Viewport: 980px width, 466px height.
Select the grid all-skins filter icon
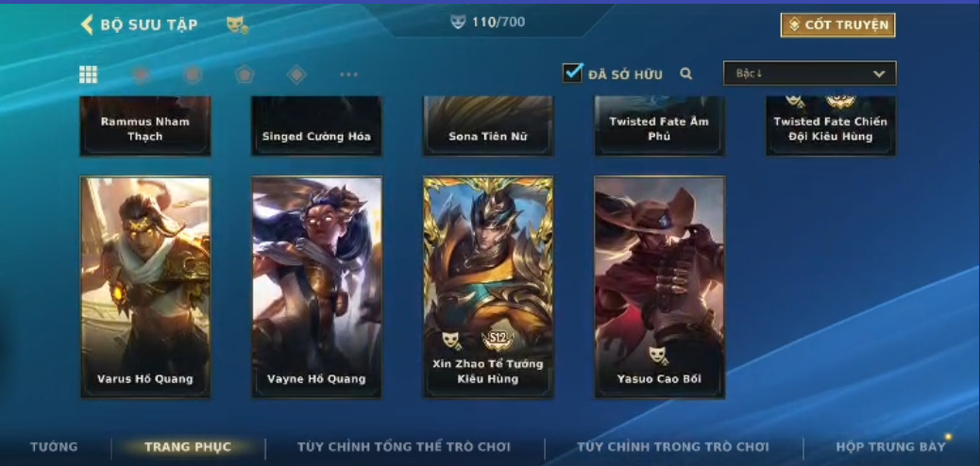pyautogui.click(x=88, y=75)
